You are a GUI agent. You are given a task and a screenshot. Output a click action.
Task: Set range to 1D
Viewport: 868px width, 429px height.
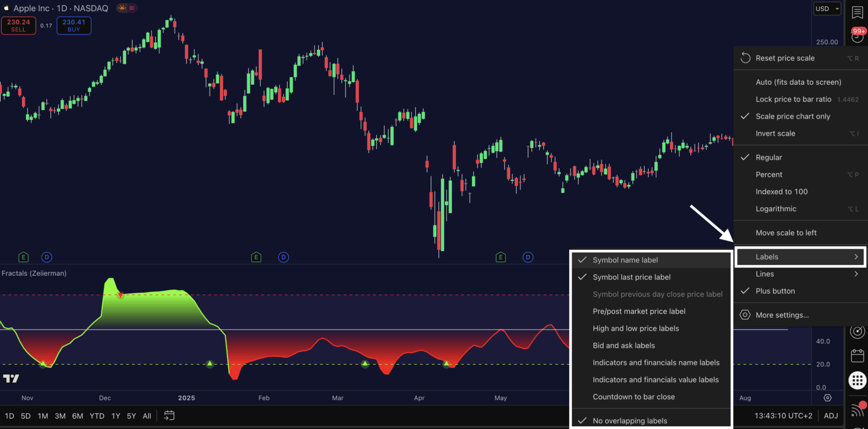click(10, 416)
